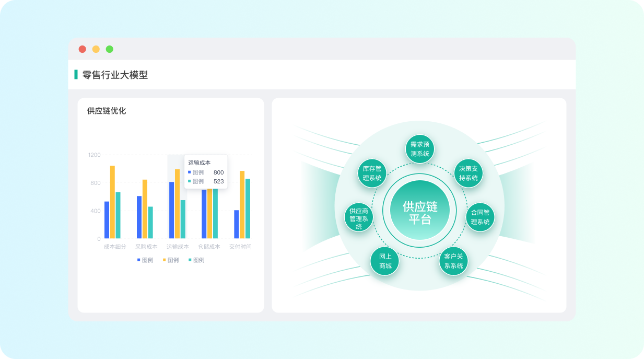Image resolution: width=644 pixels, height=359 pixels.
Task: Click the 运输成本 x-axis label
Action: (178, 247)
